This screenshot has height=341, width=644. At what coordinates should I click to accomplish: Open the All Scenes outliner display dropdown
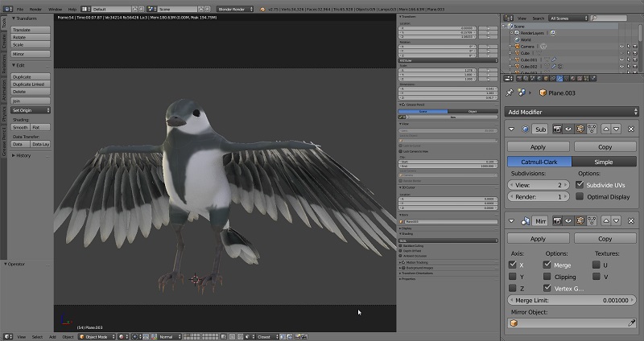click(568, 18)
